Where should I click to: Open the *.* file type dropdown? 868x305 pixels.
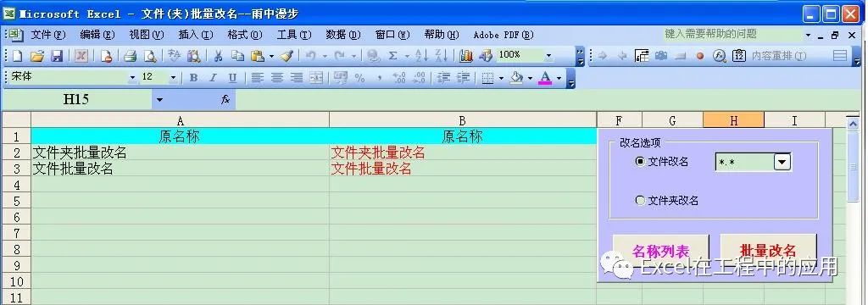coord(782,162)
